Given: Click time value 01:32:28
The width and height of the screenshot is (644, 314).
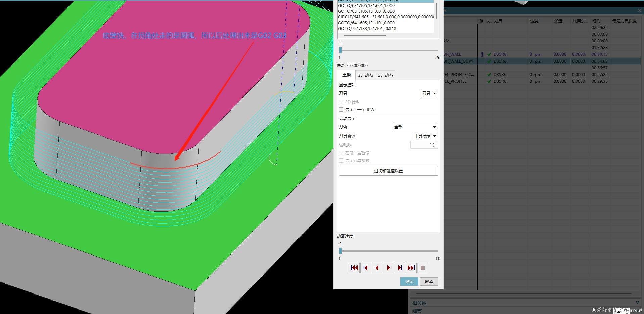Looking at the screenshot, I should coord(600,48).
